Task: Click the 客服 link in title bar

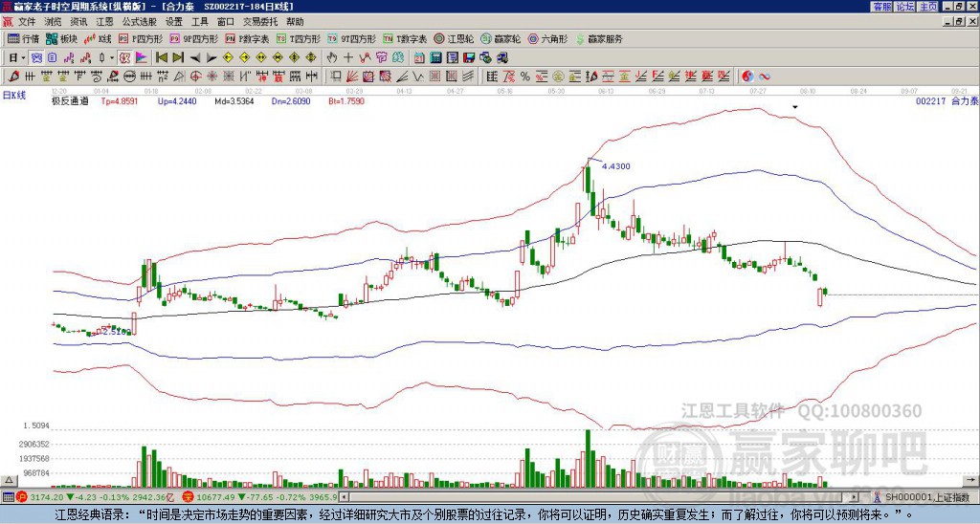Action: coord(881,7)
